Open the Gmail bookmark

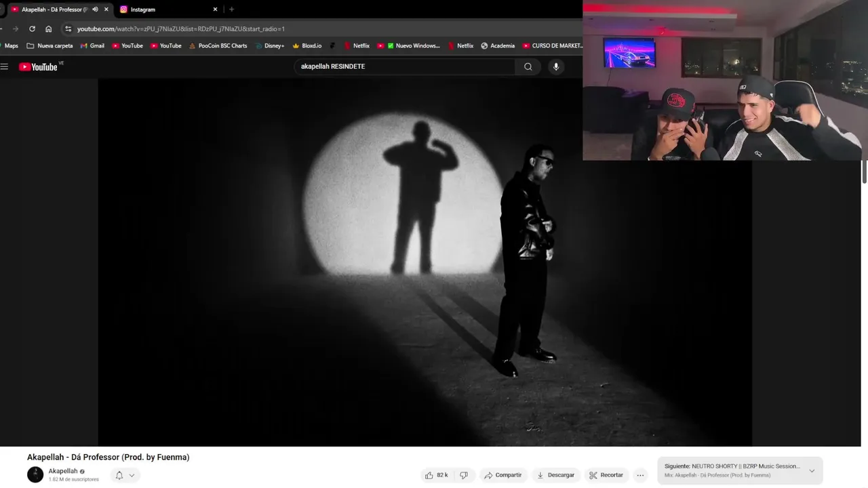coord(92,46)
